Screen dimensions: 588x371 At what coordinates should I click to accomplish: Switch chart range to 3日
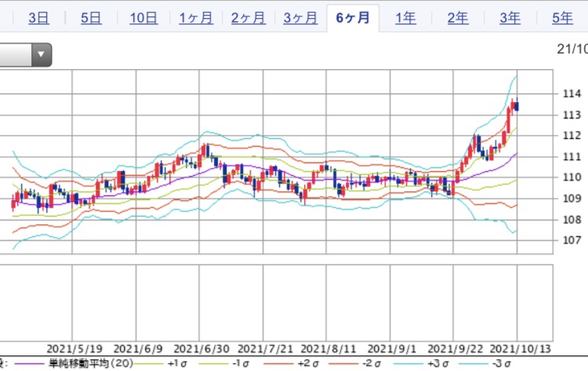pyautogui.click(x=38, y=18)
